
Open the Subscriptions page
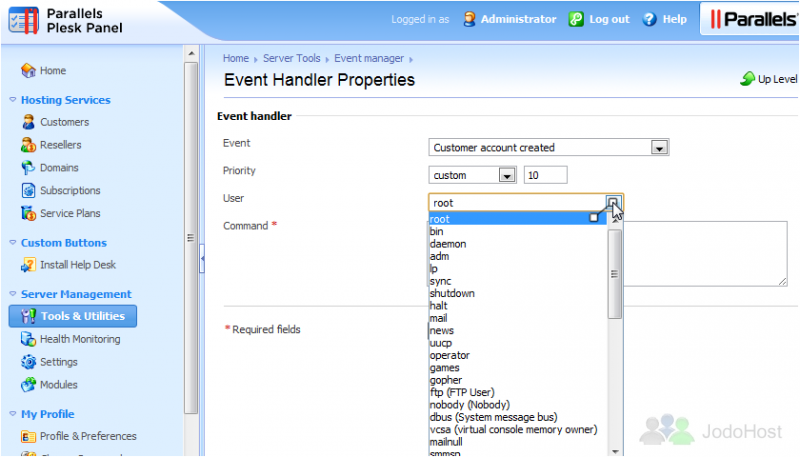[x=70, y=190]
